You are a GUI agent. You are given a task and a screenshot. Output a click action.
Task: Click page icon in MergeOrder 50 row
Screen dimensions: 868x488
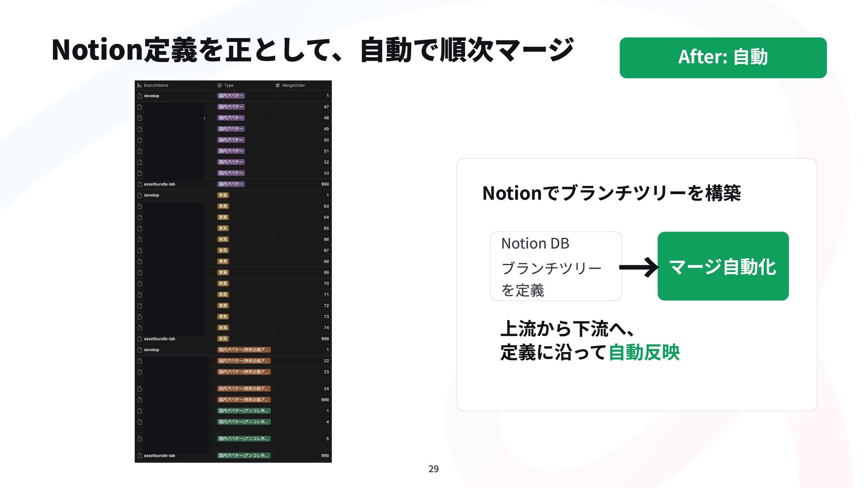(140, 140)
